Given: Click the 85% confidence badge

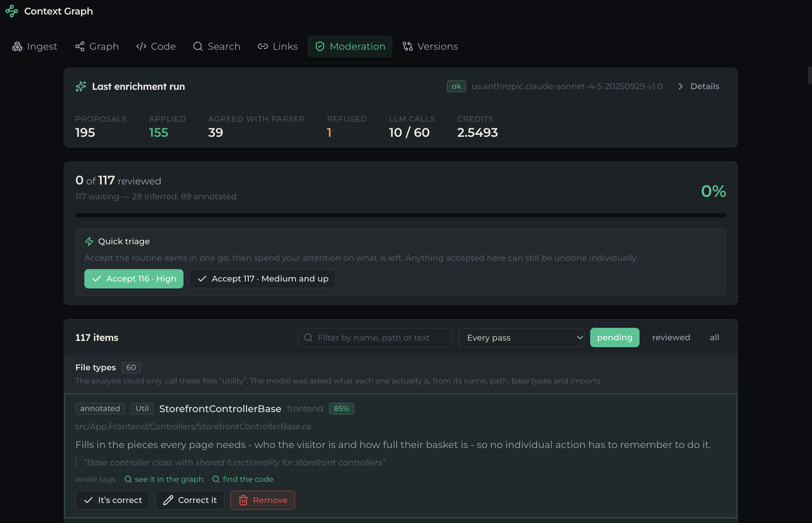Looking at the screenshot, I should 341,409.
